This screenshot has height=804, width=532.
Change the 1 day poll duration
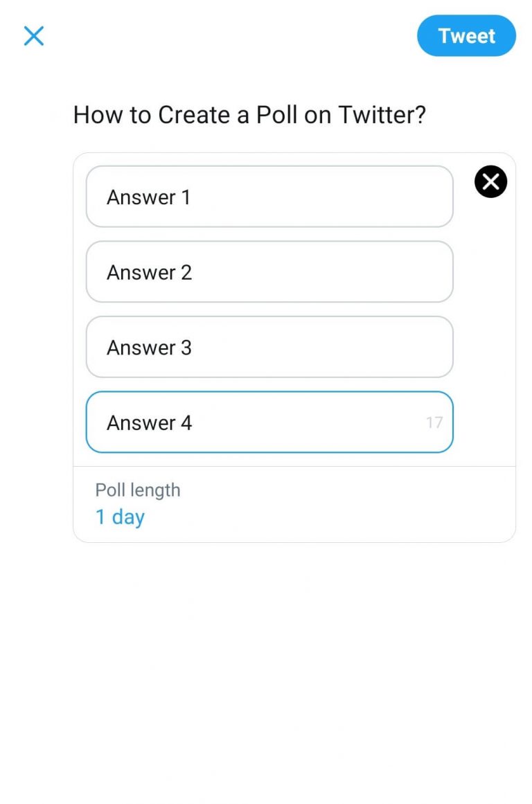[x=120, y=517]
